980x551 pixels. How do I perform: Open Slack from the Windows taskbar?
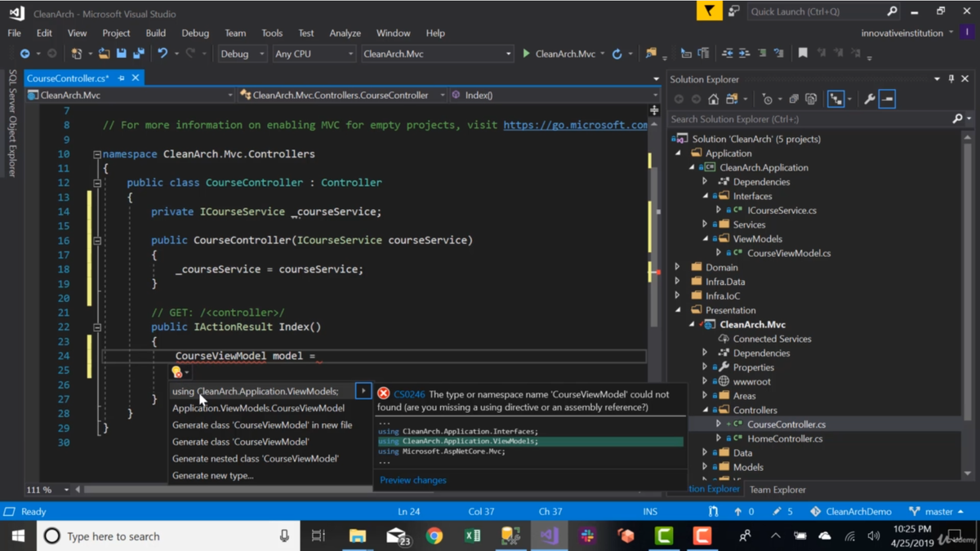coord(587,536)
